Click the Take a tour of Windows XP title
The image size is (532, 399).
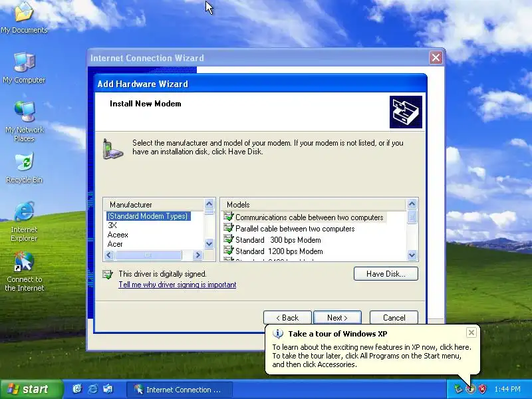(x=338, y=334)
